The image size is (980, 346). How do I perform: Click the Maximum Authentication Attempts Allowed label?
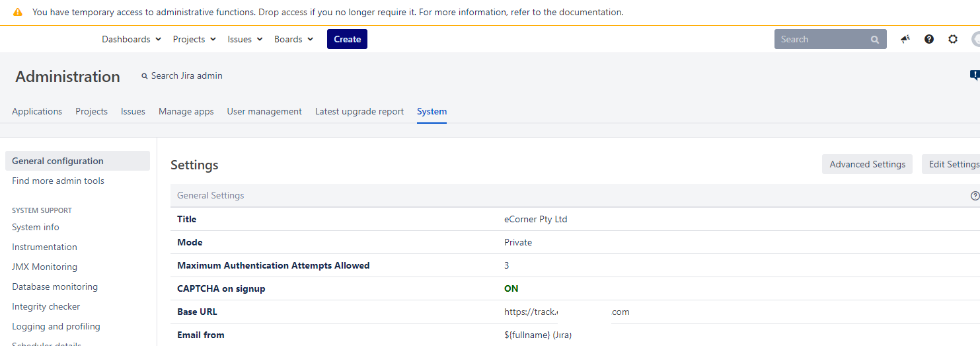(273, 265)
